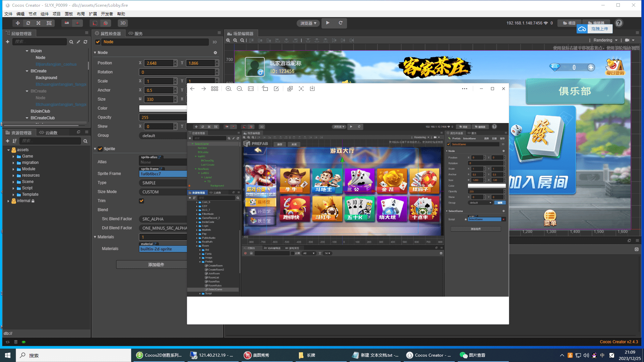Select the scale transform tool
644x362 pixels.
click(39, 23)
